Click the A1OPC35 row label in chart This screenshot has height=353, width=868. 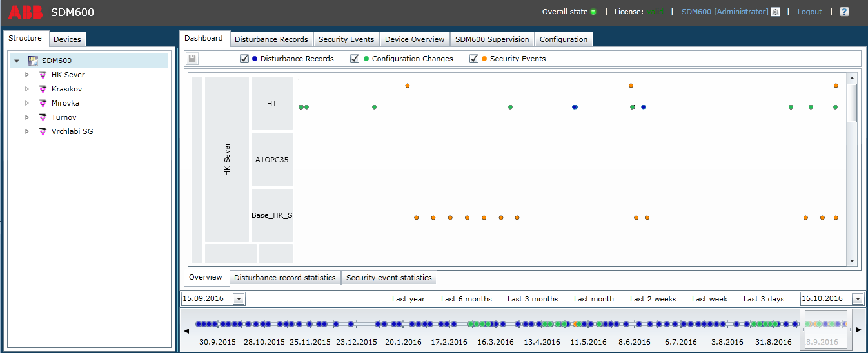272,159
